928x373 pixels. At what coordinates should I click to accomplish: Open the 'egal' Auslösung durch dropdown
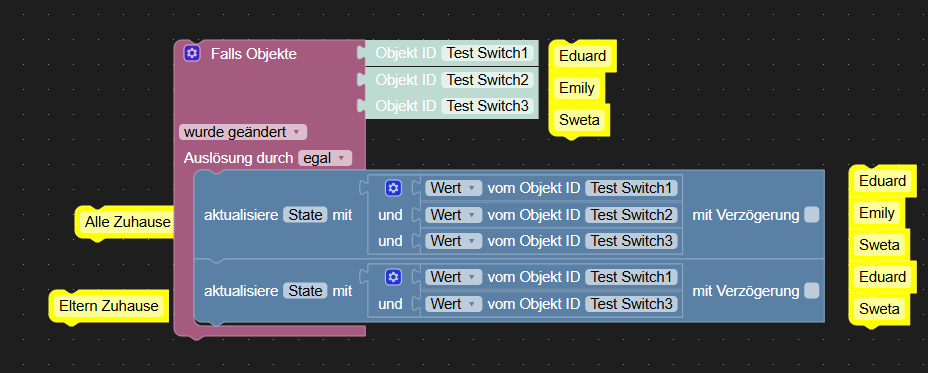pos(325,158)
